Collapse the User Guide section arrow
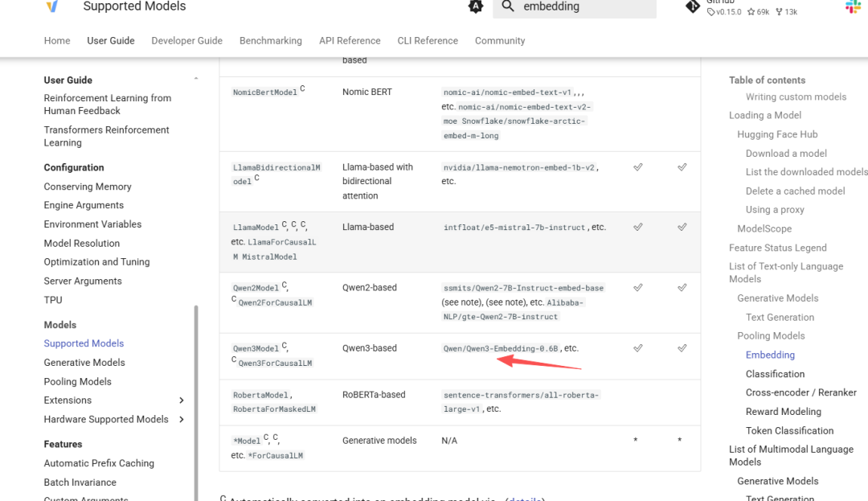The height and width of the screenshot is (501, 868). point(196,79)
